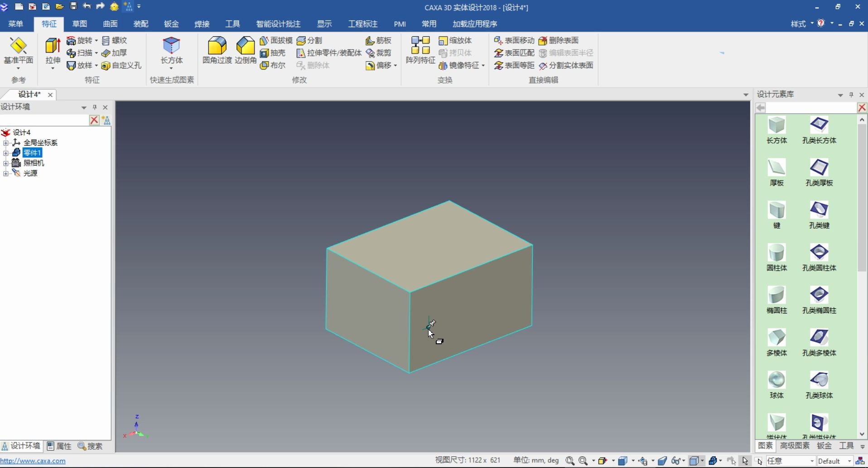Expand the 照相机 tree node
The image size is (868, 468).
point(6,163)
